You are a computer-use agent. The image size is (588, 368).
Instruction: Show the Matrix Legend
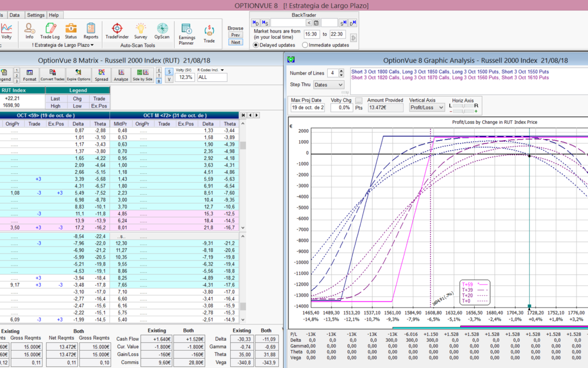[5, 75]
